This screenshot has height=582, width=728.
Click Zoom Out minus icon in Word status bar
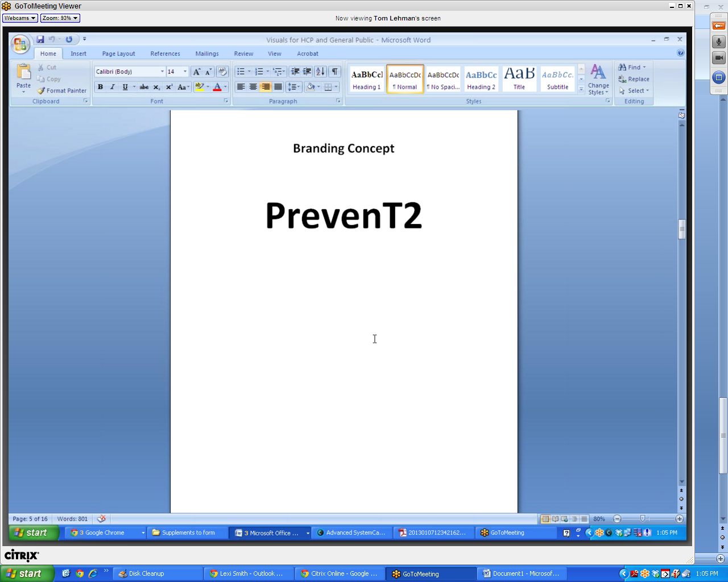click(617, 519)
